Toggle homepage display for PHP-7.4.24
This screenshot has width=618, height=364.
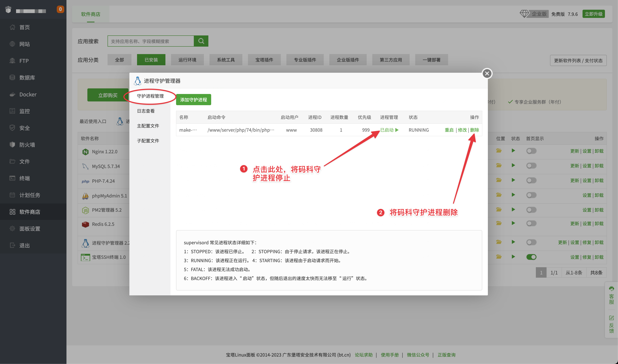pyautogui.click(x=531, y=180)
